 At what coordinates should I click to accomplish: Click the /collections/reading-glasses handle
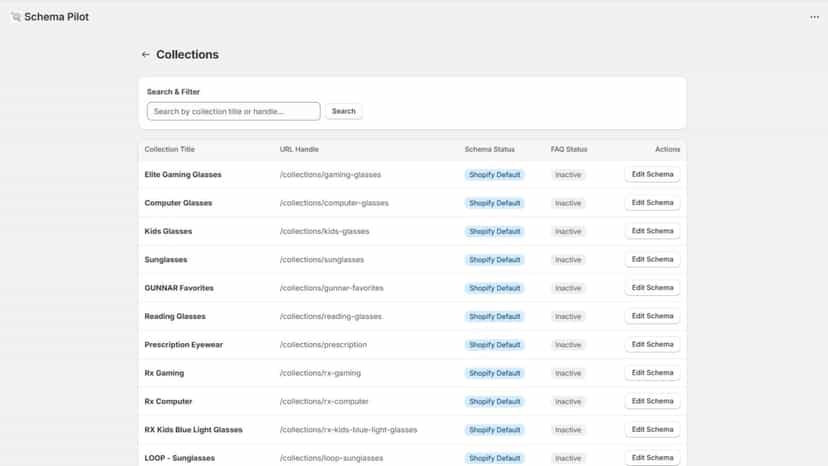pos(331,316)
